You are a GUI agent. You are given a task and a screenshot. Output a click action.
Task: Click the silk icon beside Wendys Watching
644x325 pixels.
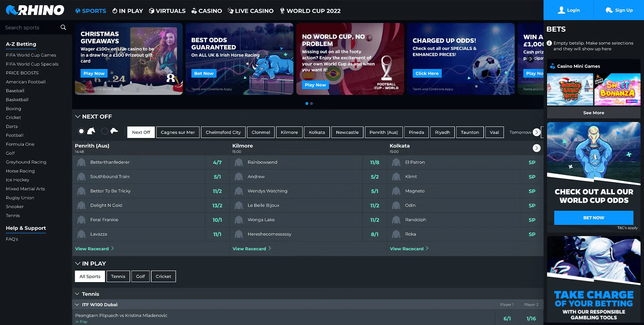[239, 191]
